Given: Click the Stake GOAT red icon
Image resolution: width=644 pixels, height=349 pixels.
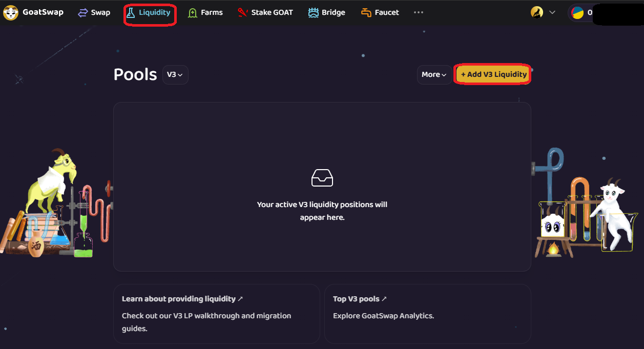Looking at the screenshot, I should coord(243,13).
